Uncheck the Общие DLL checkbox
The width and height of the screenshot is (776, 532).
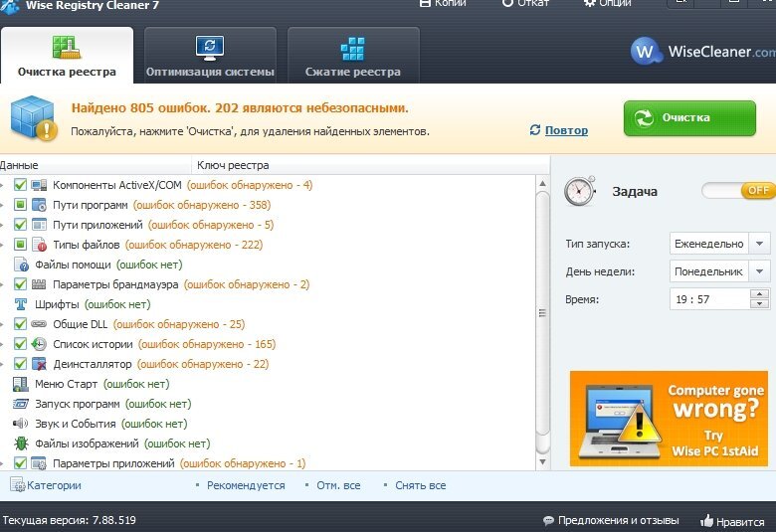click(x=20, y=323)
